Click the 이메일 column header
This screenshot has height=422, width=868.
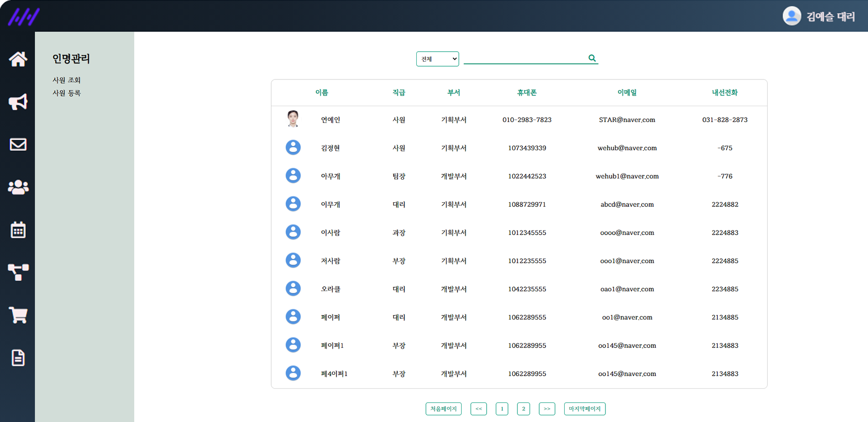coord(627,93)
